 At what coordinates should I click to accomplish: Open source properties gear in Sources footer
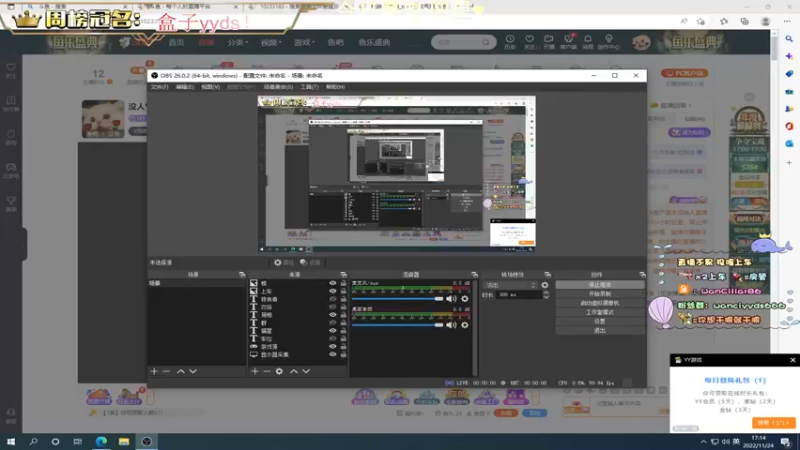pyautogui.click(x=279, y=371)
